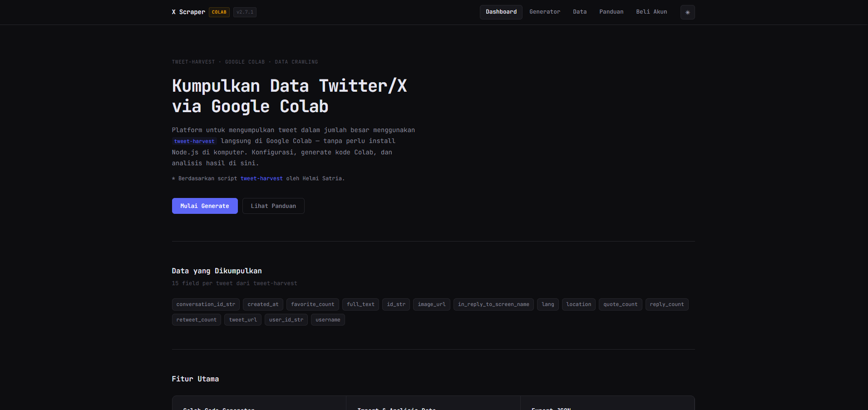Select the retweet_count field chip
The height and width of the screenshot is (410, 868).
point(197,320)
